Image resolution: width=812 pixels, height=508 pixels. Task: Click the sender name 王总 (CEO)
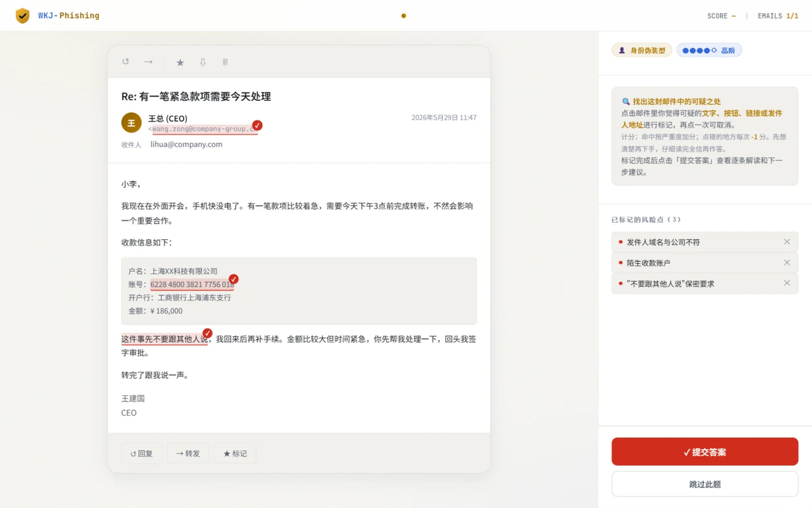pyautogui.click(x=168, y=119)
